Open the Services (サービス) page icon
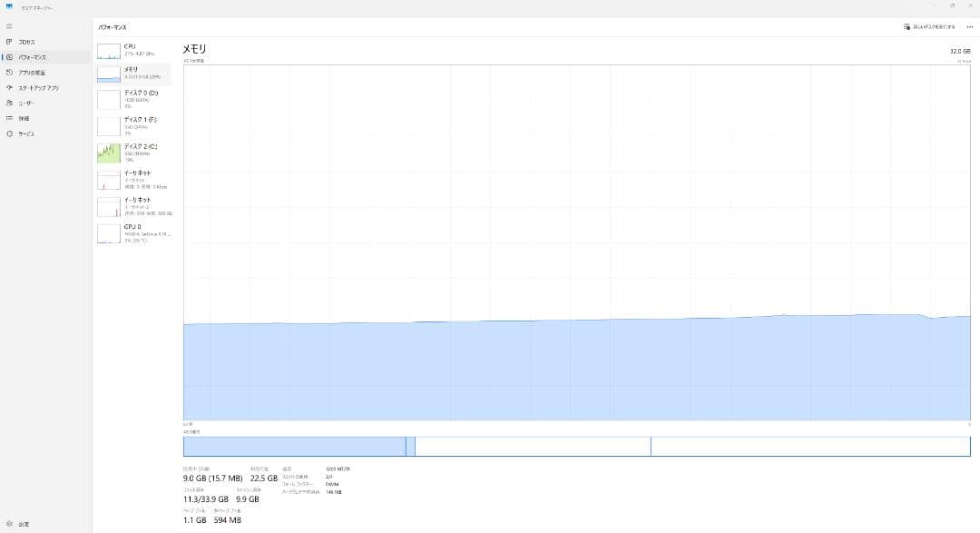This screenshot has width=980, height=533. (9, 133)
